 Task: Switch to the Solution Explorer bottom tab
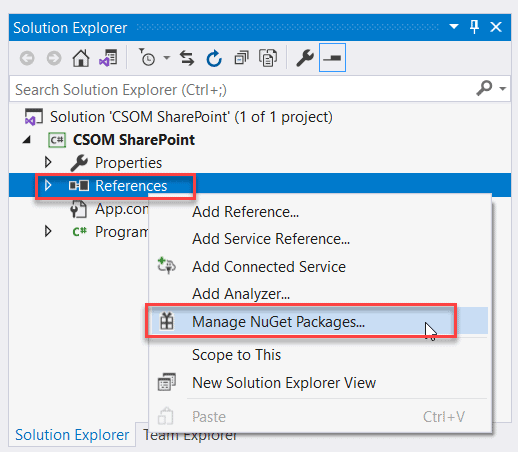click(x=72, y=435)
